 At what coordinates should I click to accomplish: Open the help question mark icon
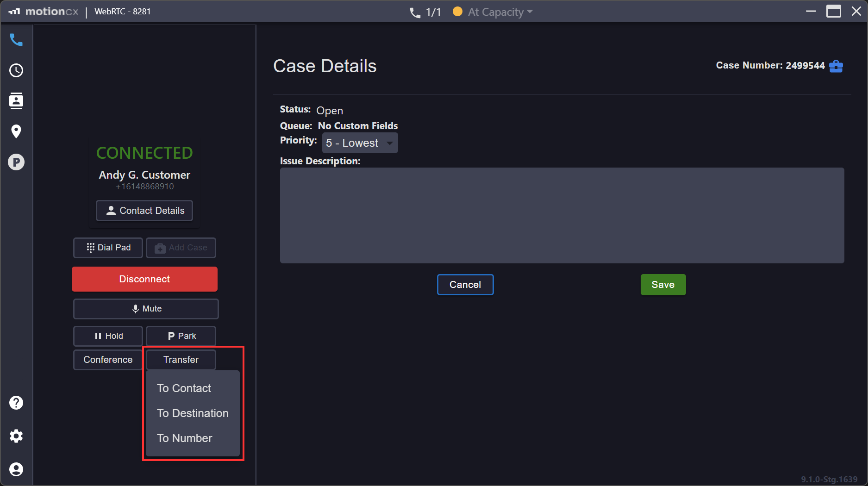16,403
